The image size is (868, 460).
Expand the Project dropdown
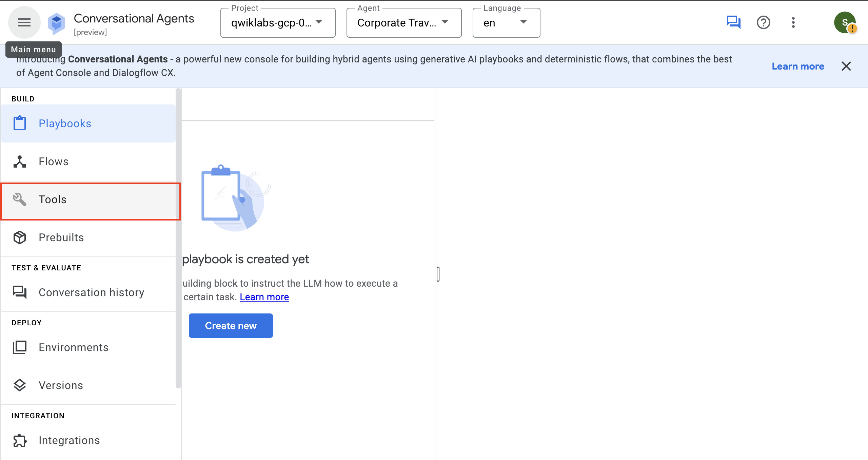[x=278, y=23]
